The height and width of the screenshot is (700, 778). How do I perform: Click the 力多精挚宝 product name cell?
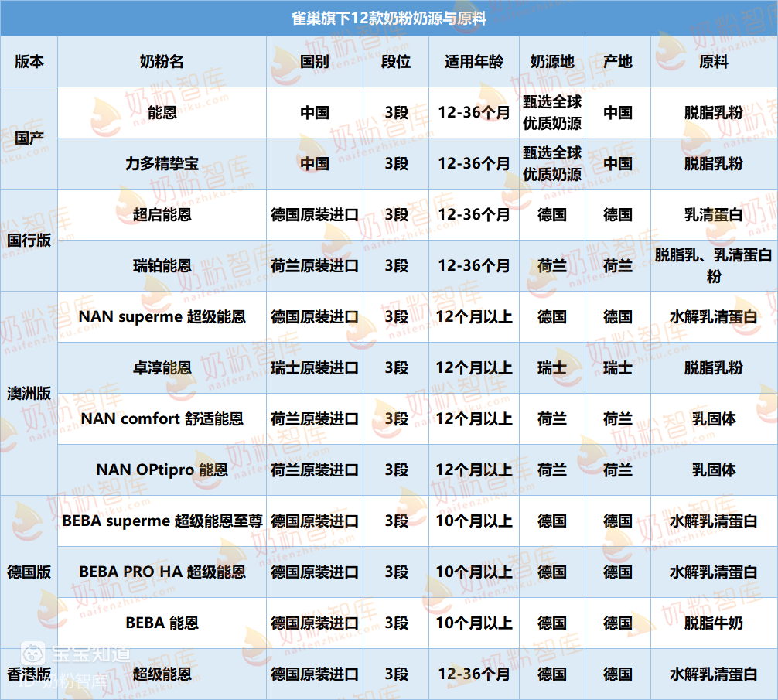tap(162, 164)
